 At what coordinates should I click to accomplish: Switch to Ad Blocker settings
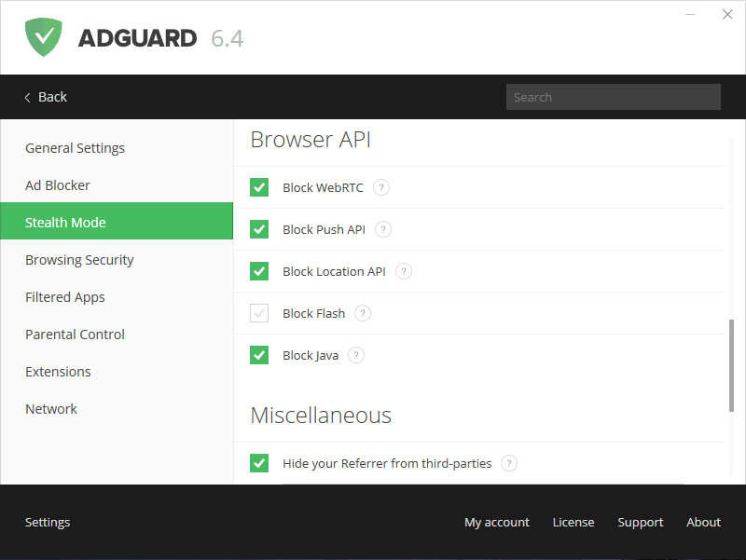point(58,185)
